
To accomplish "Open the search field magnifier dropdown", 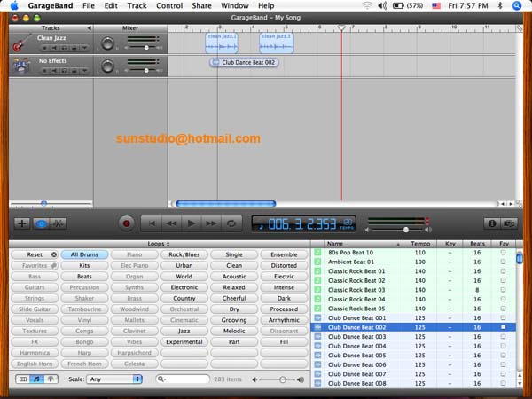I will (x=161, y=379).
